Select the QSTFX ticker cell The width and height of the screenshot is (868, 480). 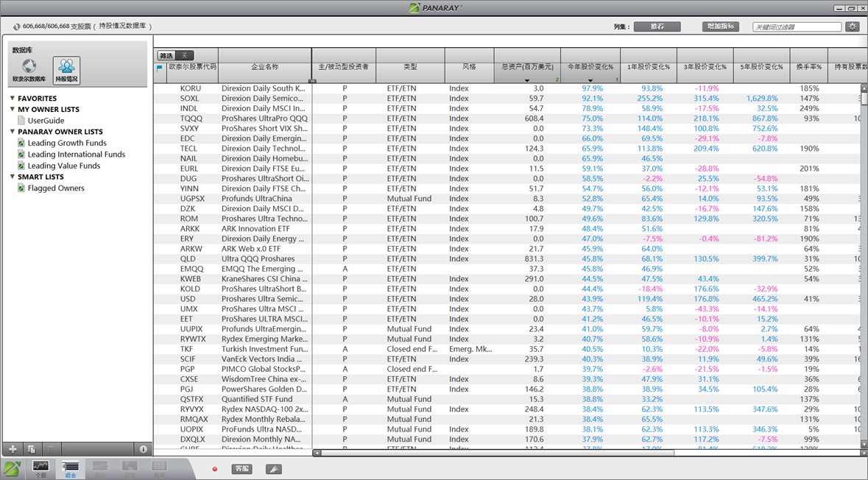point(191,399)
